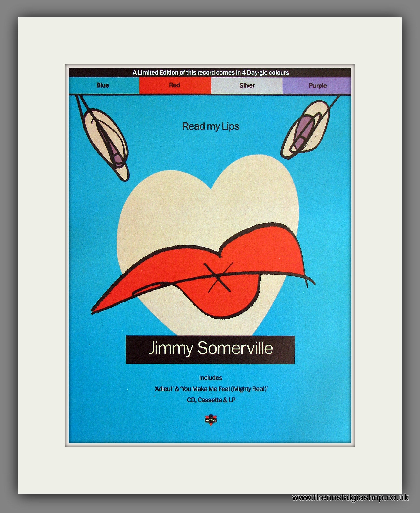The height and width of the screenshot is (513, 420).
Task: Select the Red colour swatch
Action: pyautogui.click(x=175, y=85)
